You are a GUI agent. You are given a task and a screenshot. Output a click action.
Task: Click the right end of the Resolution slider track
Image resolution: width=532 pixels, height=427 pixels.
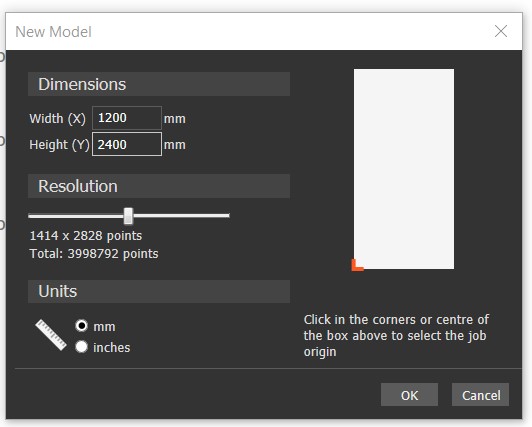[x=227, y=215]
